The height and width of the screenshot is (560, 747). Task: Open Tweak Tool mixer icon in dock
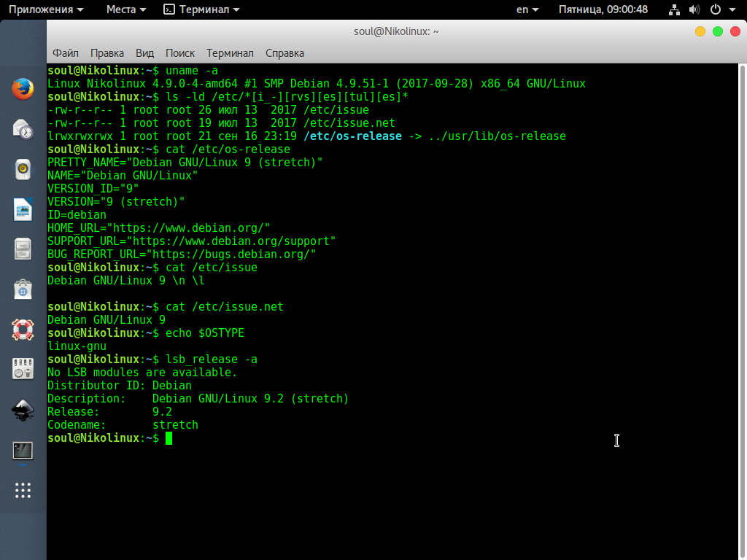click(23, 369)
